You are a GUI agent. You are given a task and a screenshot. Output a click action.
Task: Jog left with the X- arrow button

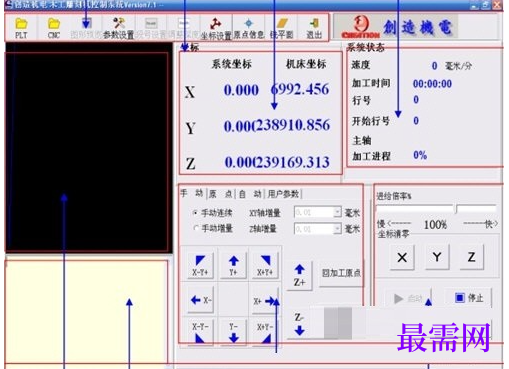200,300
